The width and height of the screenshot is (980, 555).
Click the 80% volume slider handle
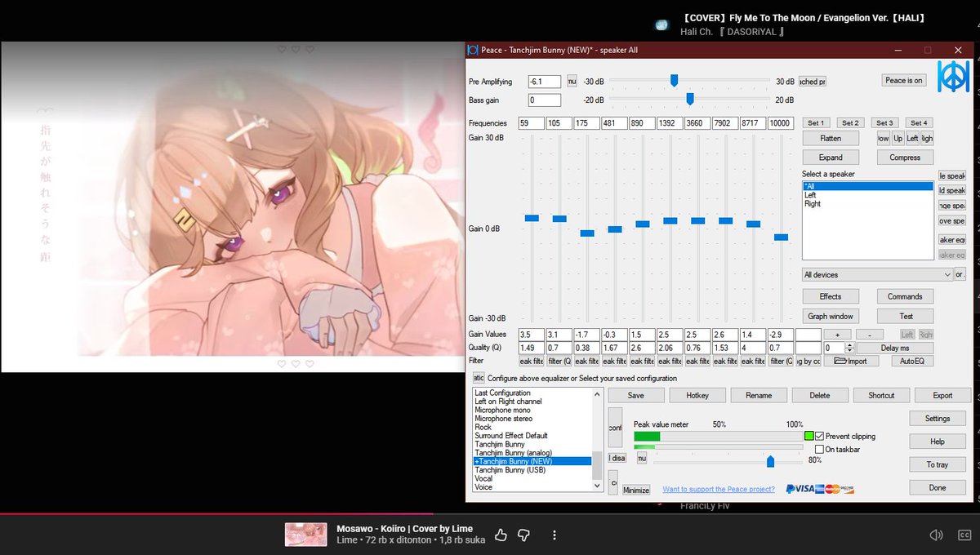pyautogui.click(x=770, y=462)
